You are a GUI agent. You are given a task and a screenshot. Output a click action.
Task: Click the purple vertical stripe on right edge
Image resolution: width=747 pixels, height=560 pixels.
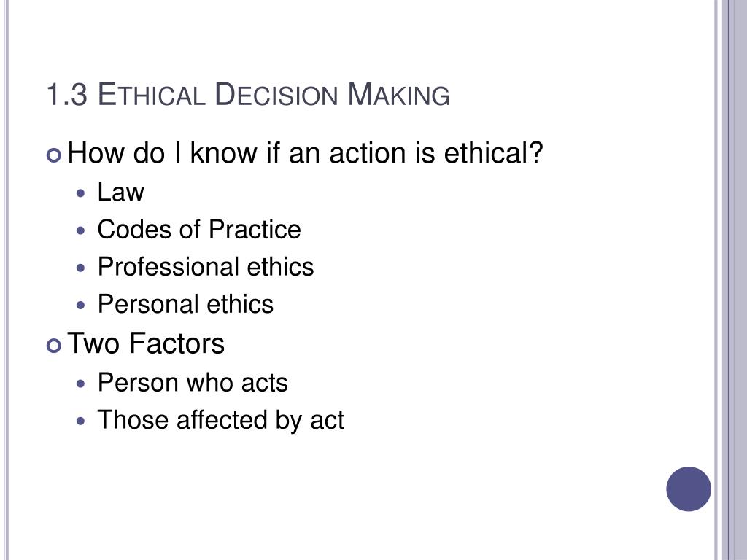[x=732, y=280]
